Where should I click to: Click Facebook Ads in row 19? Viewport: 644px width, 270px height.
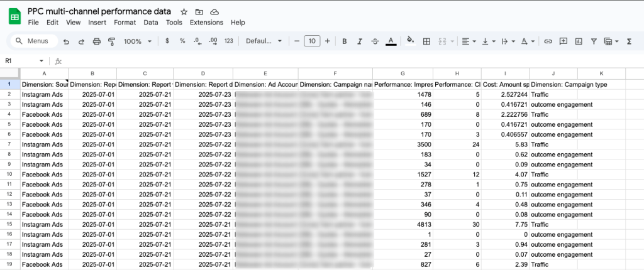tap(43, 264)
